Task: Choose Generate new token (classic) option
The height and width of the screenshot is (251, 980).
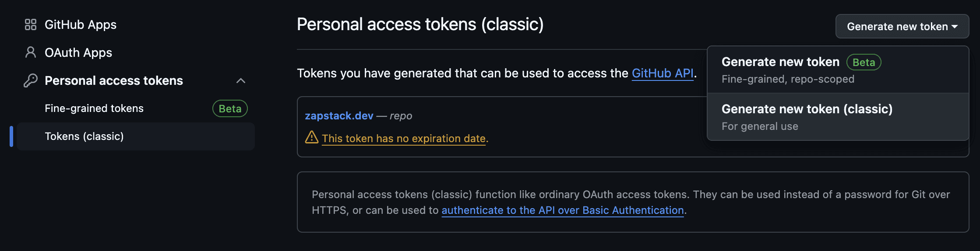Action: [838, 117]
